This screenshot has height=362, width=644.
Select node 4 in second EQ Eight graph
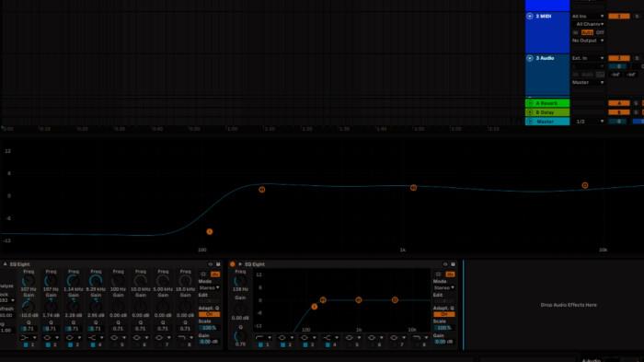395,300
